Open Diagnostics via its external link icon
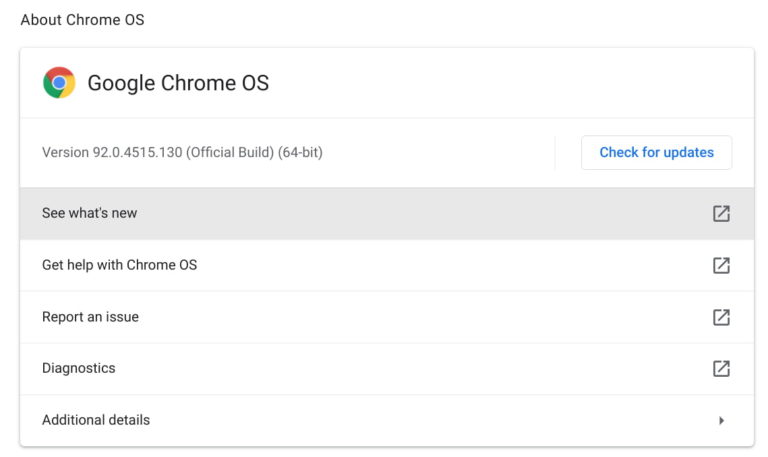The width and height of the screenshot is (768, 457). pyautogui.click(x=721, y=368)
